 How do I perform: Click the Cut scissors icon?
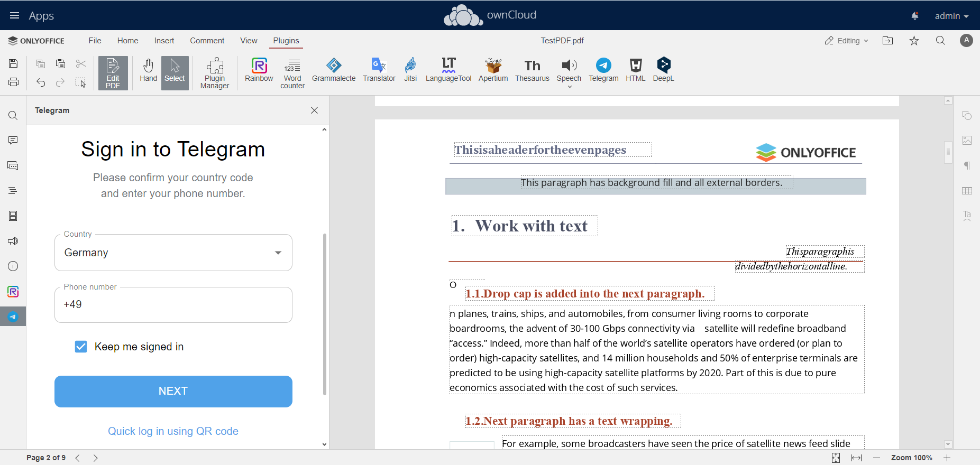pos(80,63)
